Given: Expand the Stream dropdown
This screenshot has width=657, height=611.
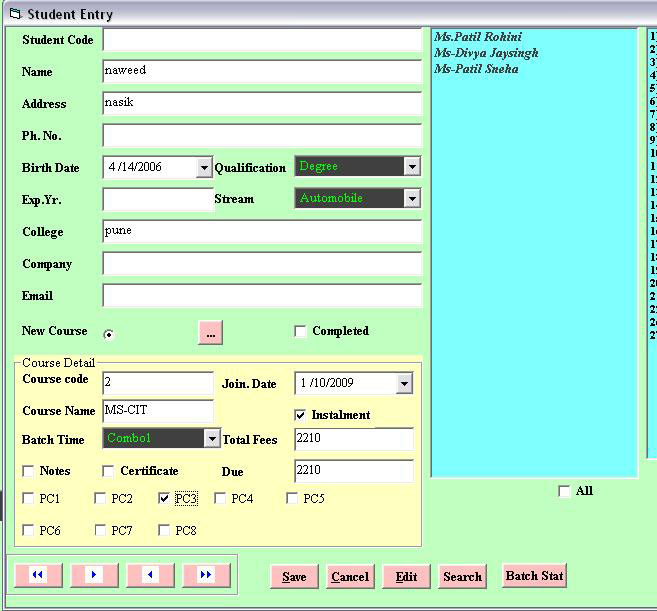Looking at the screenshot, I should click(x=412, y=198).
